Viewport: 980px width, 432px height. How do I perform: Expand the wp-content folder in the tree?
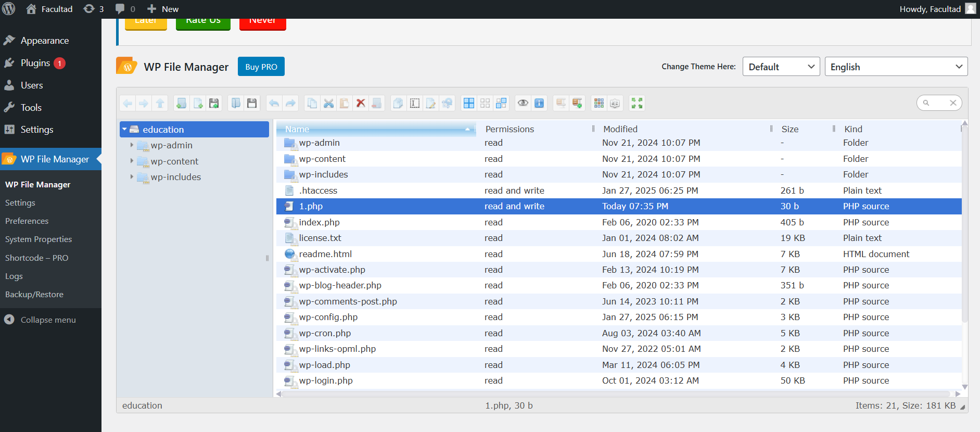click(132, 161)
